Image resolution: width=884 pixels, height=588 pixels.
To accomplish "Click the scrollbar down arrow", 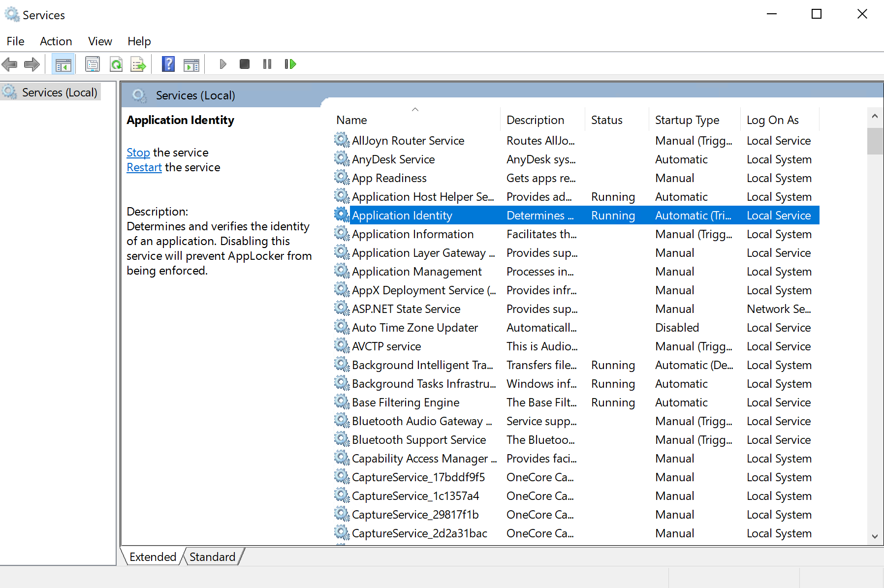I will click(x=875, y=536).
